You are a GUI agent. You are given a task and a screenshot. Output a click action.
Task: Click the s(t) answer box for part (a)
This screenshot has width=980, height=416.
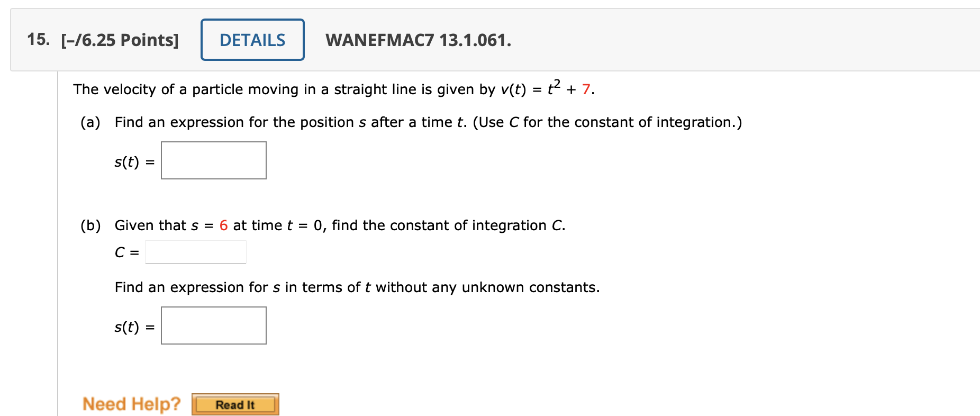tap(213, 160)
